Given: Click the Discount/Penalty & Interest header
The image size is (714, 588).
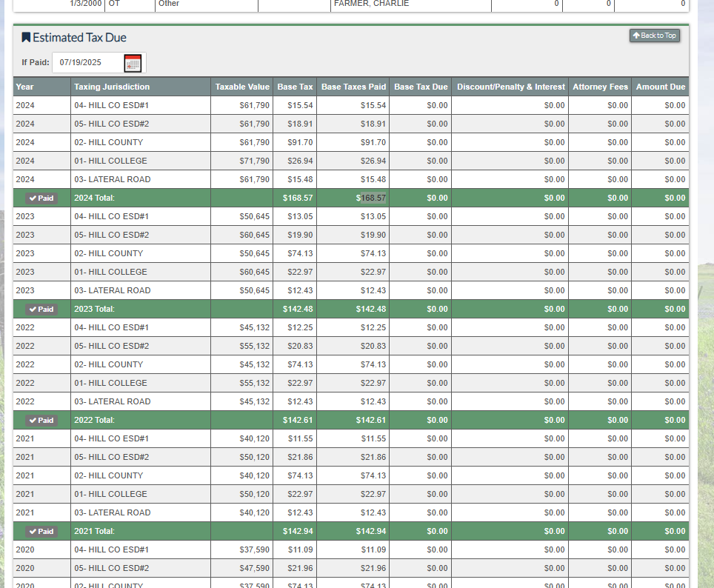Looking at the screenshot, I should click(x=510, y=87).
